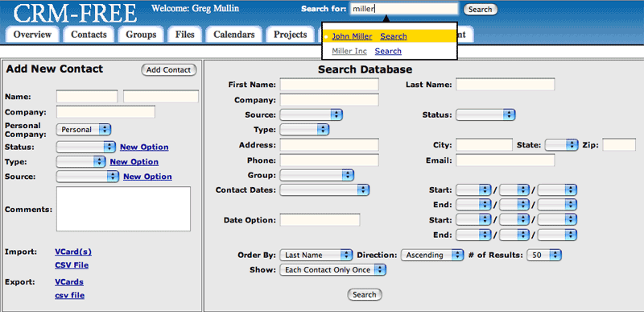Screen dimensions: 644x312
Task: Click Search link next to John Miller
Action: [x=394, y=36]
